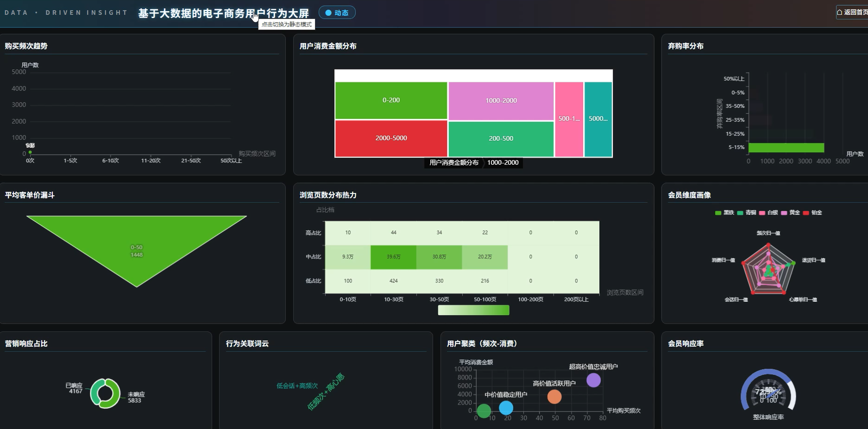Toggle the 黄金 legend in member radar
The height and width of the screenshot is (429, 868).
click(x=790, y=212)
